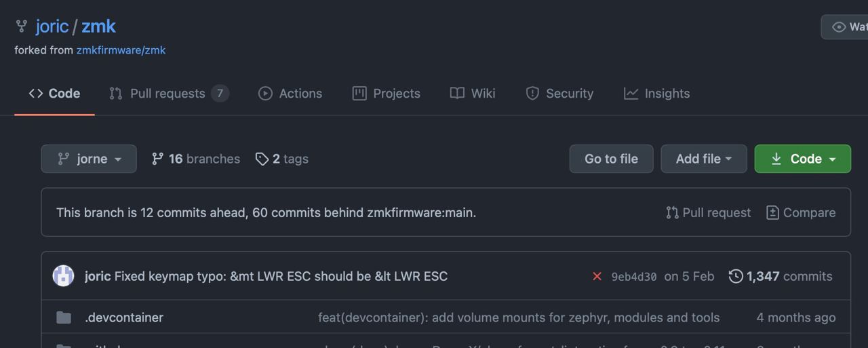Screen dimensions: 868x348
Task: Click the Compare file-diff icon
Action: tap(772, 212)
